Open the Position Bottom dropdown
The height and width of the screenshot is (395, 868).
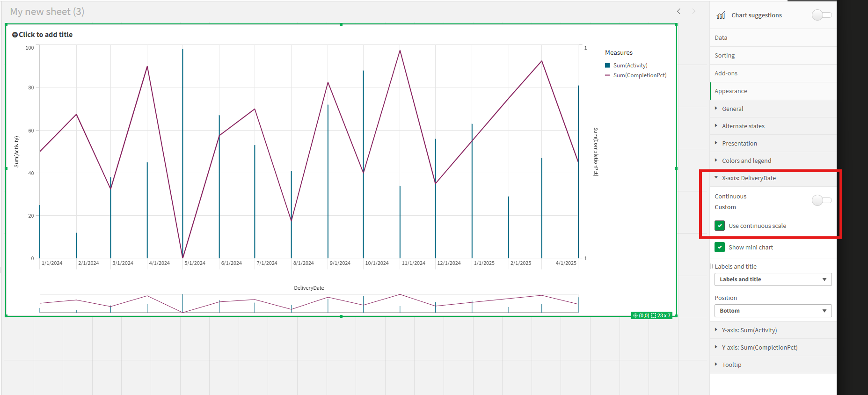773,311
